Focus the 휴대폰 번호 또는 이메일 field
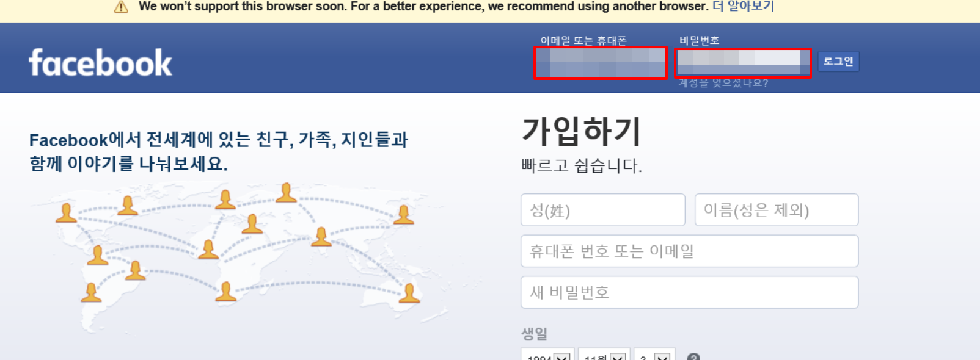The height and width of the screenshot is (360, 980). (690, 251)
